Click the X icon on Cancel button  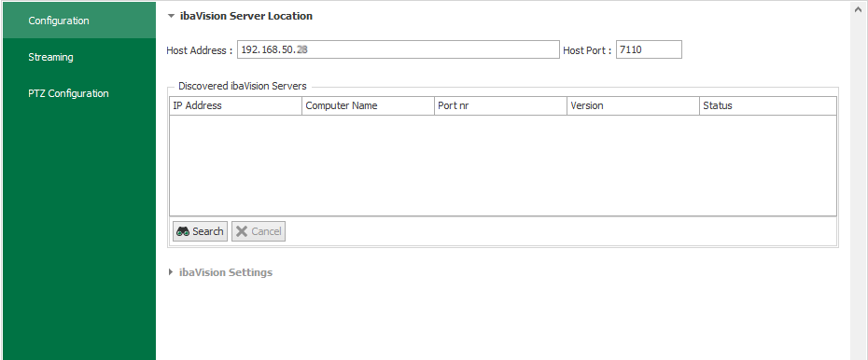(242, 231)
